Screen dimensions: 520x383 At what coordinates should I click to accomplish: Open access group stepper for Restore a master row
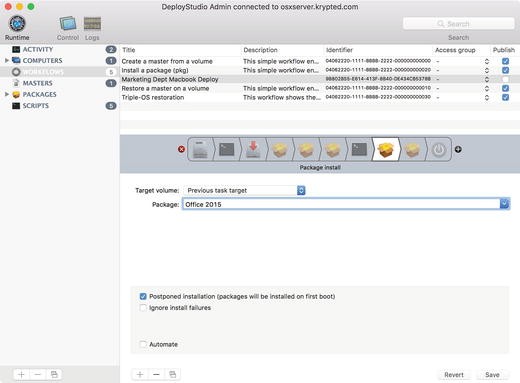click(x=487, y=88)
